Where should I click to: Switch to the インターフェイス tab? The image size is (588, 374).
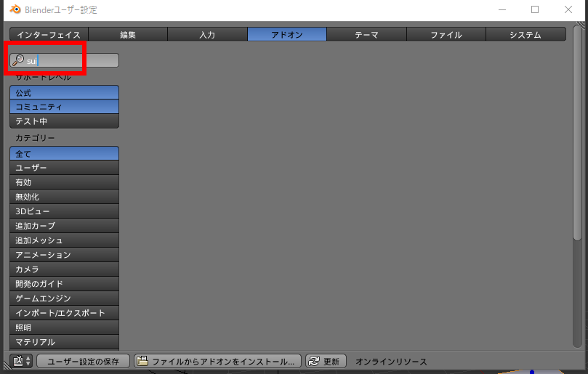[x=49, y=34]
